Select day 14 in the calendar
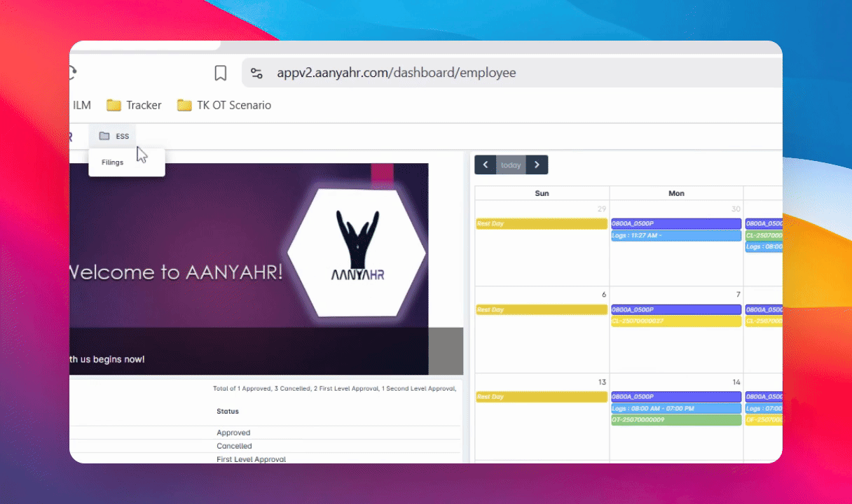852x504 pixels. pyautogui.click(x=736, y=381)
